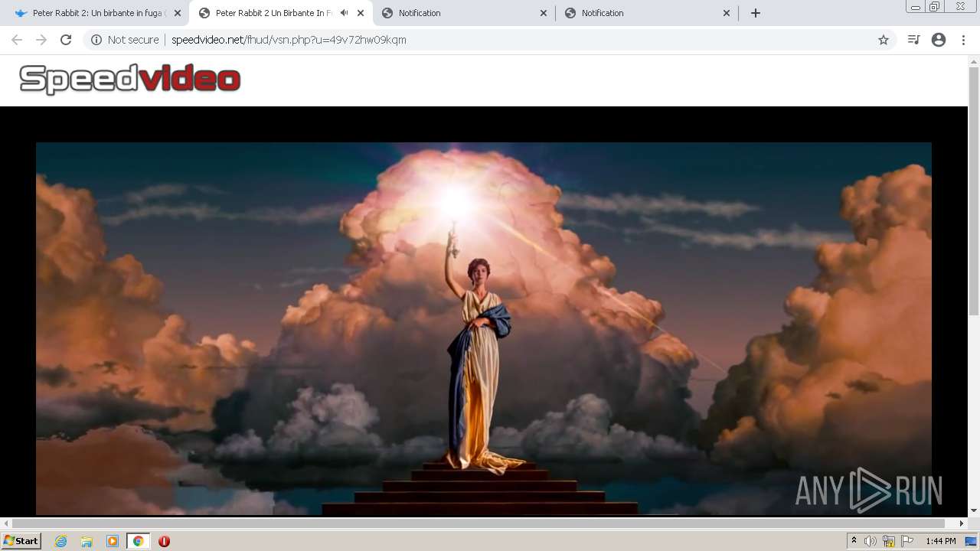The image size is (980, 551).
Task: Bookmark this page with the star icon
Action: (884, 40)
